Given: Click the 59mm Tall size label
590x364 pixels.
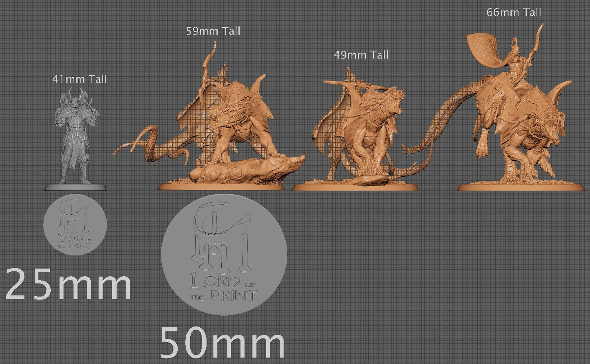Looking at the screenshot, I should (x=214, y=31).
